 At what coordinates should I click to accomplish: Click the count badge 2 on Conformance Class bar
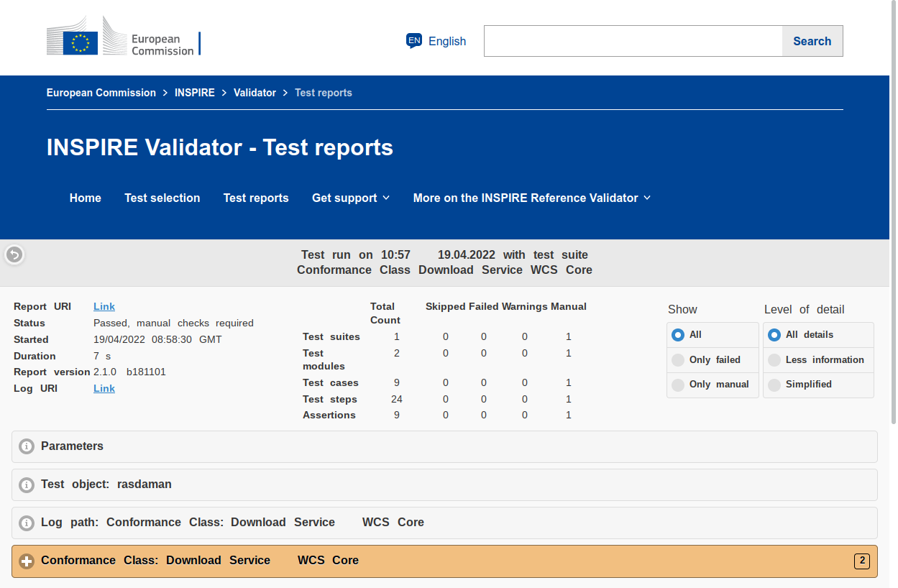[x=862, y=561]
